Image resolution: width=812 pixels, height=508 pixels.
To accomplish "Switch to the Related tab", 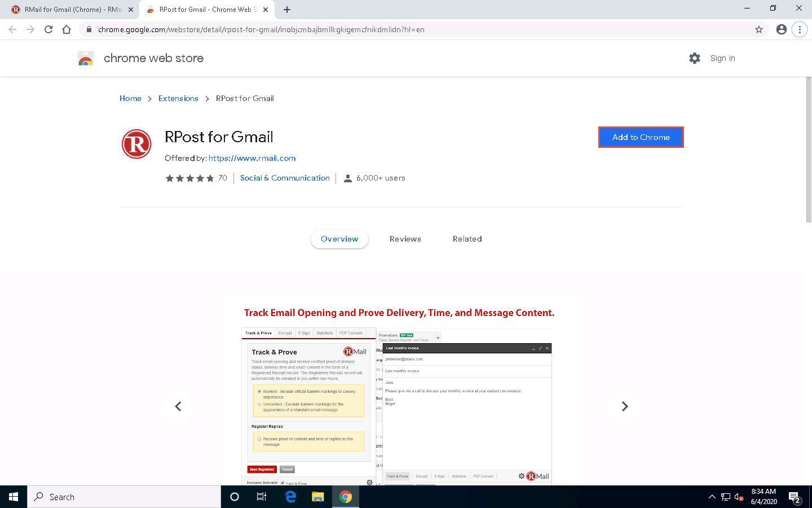I will coord(467,239).
